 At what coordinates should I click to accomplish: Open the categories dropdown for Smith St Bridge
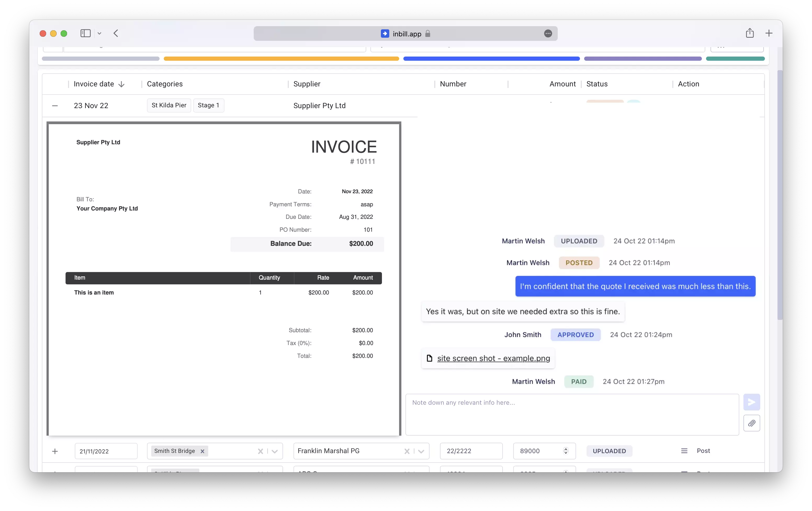pyautogui.click(x=275, y=451)
